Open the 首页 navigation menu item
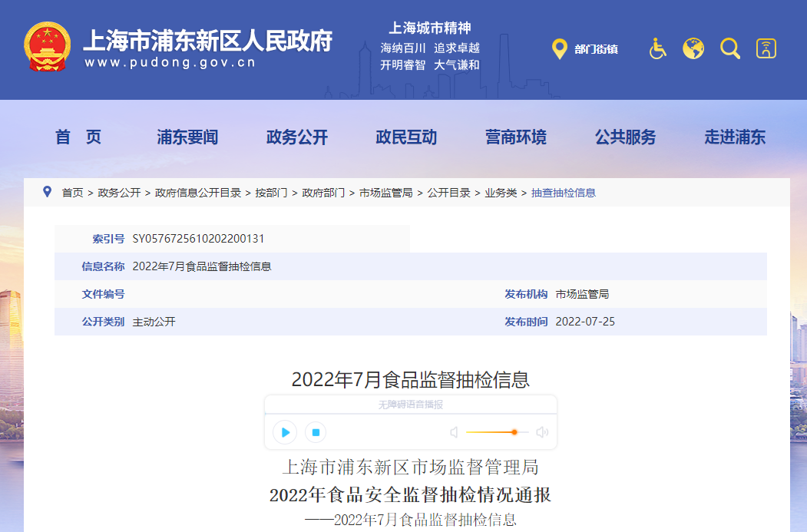Viewport: 807px width, 532px height. [x=78, y=137]
